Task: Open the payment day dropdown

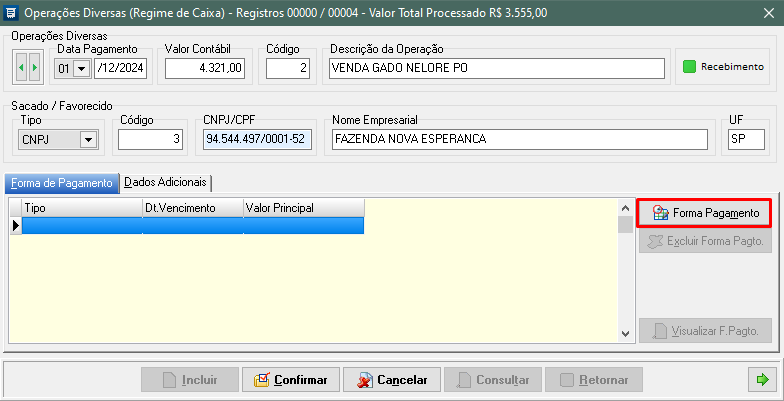Action: click(x=81, y=69)
